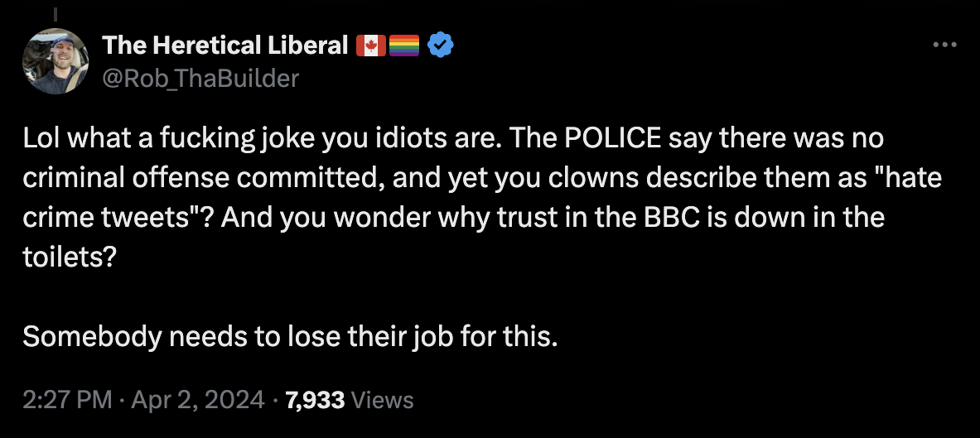Click the Views label
The height and width of the screenshot is (438, 980).
click(382, 400)
